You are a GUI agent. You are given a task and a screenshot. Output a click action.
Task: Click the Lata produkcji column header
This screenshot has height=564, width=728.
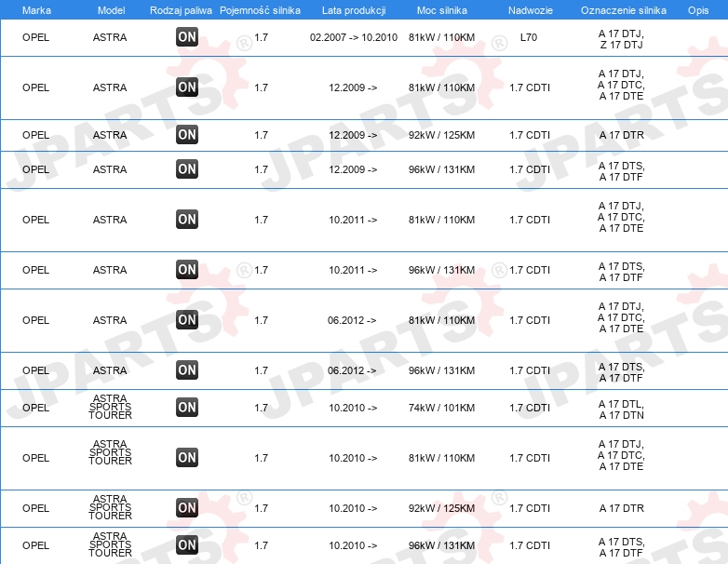(354, 10)
